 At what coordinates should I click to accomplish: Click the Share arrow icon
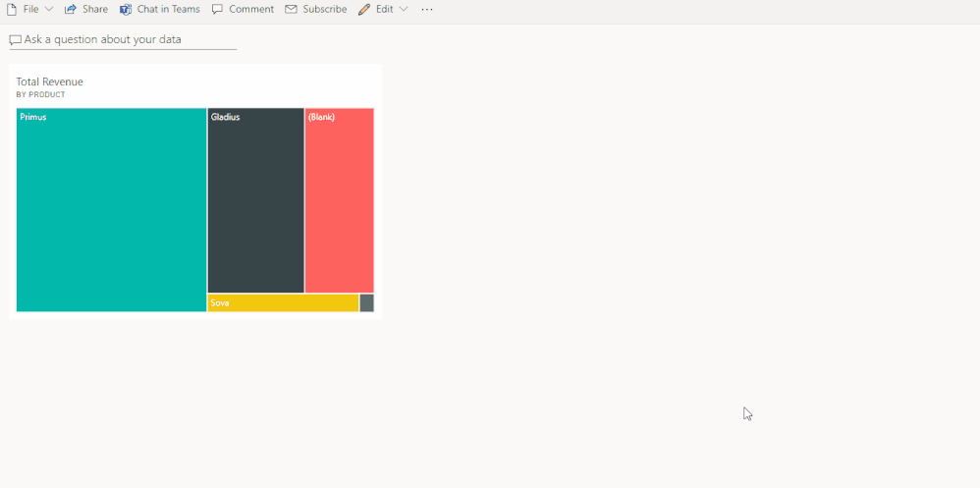pos(71,9)
